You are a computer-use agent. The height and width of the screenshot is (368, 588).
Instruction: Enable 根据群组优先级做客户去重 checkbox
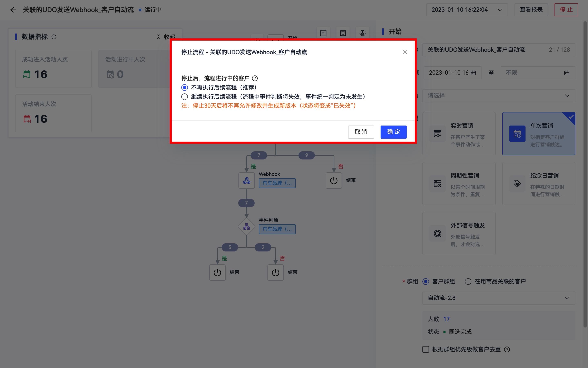(426, 350)
